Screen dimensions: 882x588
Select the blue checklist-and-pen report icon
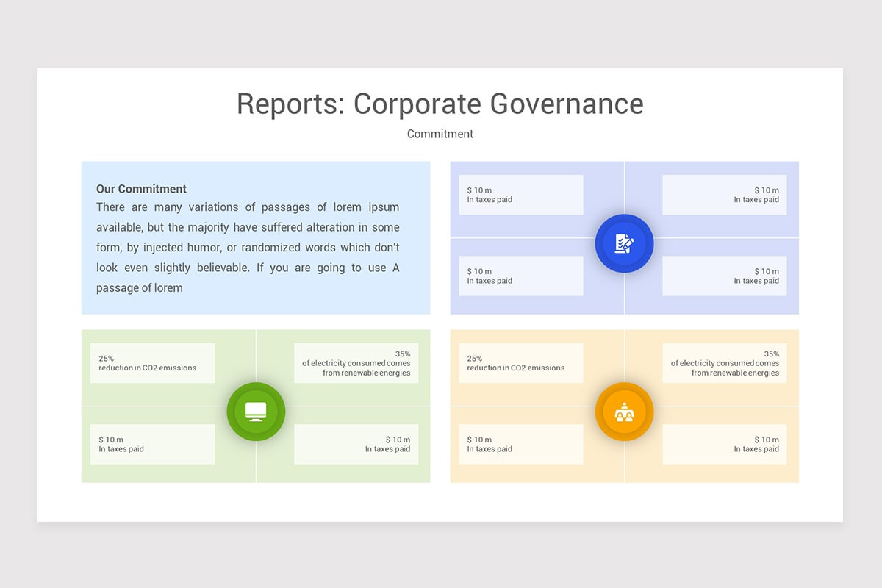pos(624,243)
